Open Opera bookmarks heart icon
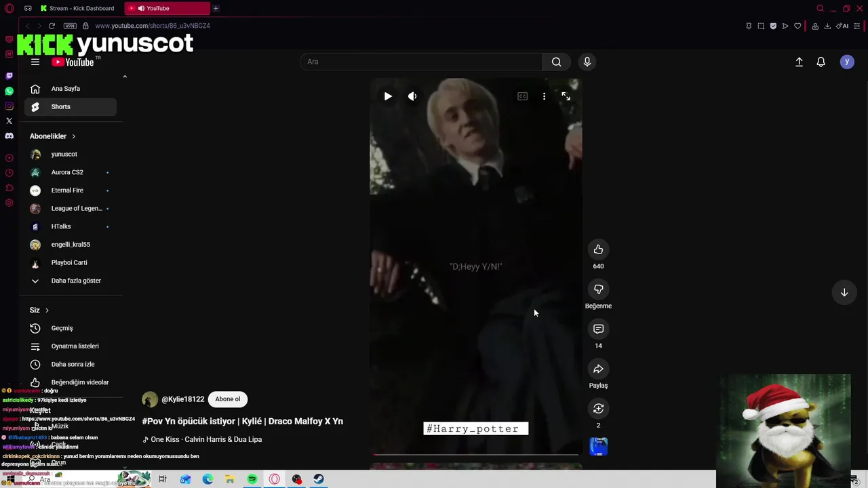Screen dimensions: 868x488 (x=797, y=26)
